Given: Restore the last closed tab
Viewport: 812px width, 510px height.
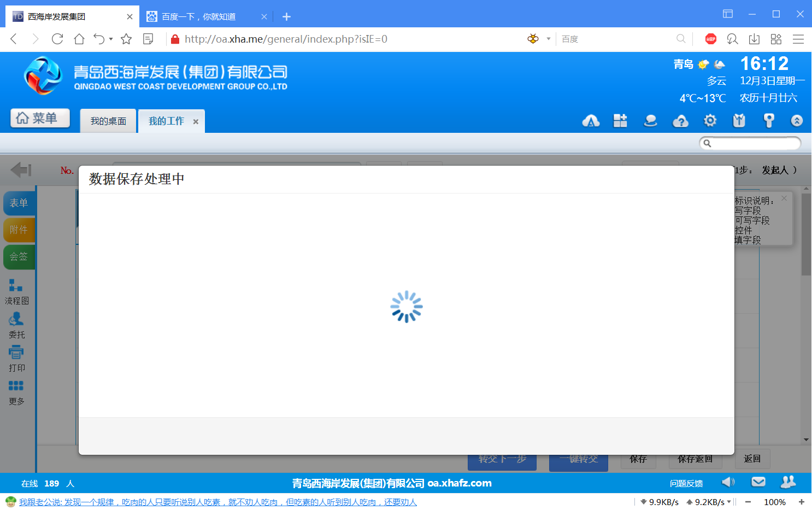Looking at the screenshot, I should tap(99, 39).
